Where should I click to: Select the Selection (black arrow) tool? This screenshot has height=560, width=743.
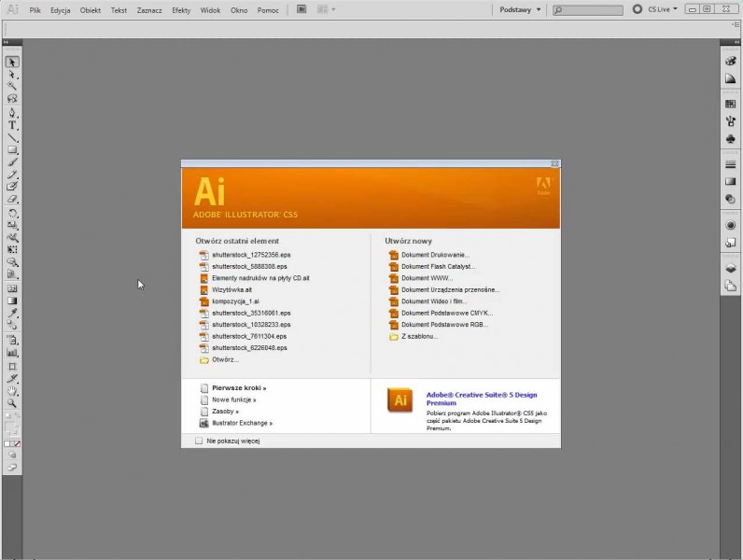[x=13, y=62]
